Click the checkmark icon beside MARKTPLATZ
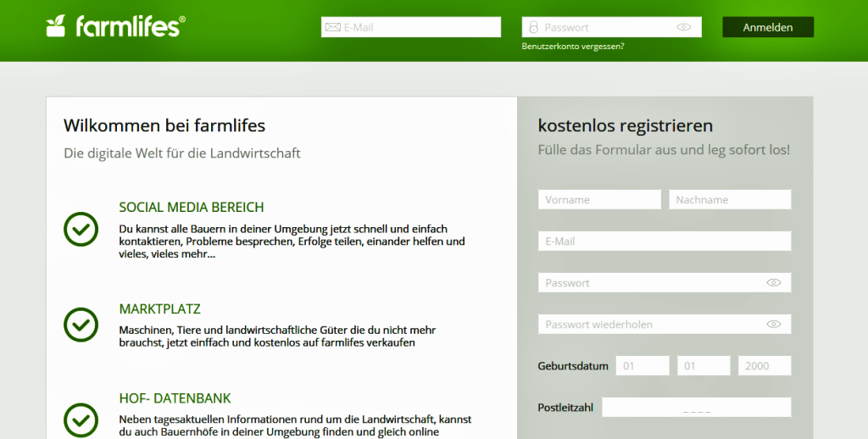The image size is (868, 439). pyautogui.click(x=81, y=325)
